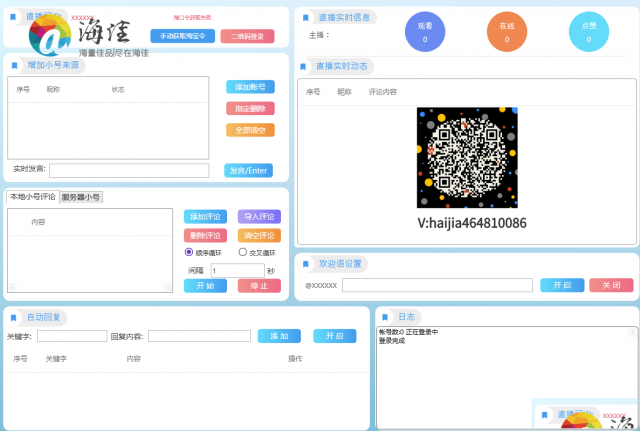The width and height of the screenshot is (640, 431).
Task: Click bookmark icon beside 自动回复
Action: pos(14,317)
